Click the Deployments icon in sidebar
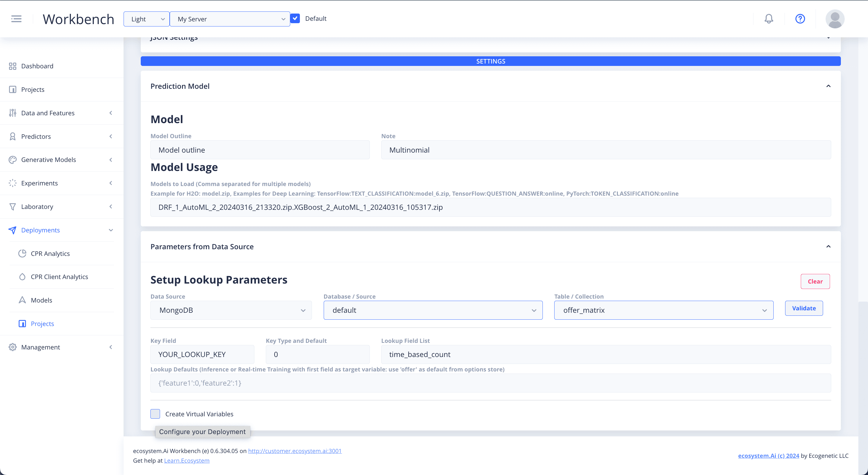Screen dimensions: 868x475 coord(13,230)
